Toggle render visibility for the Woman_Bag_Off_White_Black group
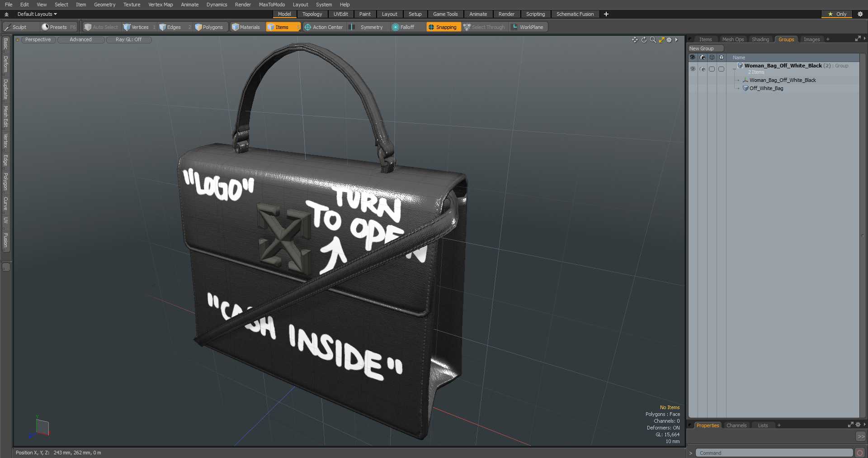This screenshot has height=458, width=868. click(x=703, y=69)
